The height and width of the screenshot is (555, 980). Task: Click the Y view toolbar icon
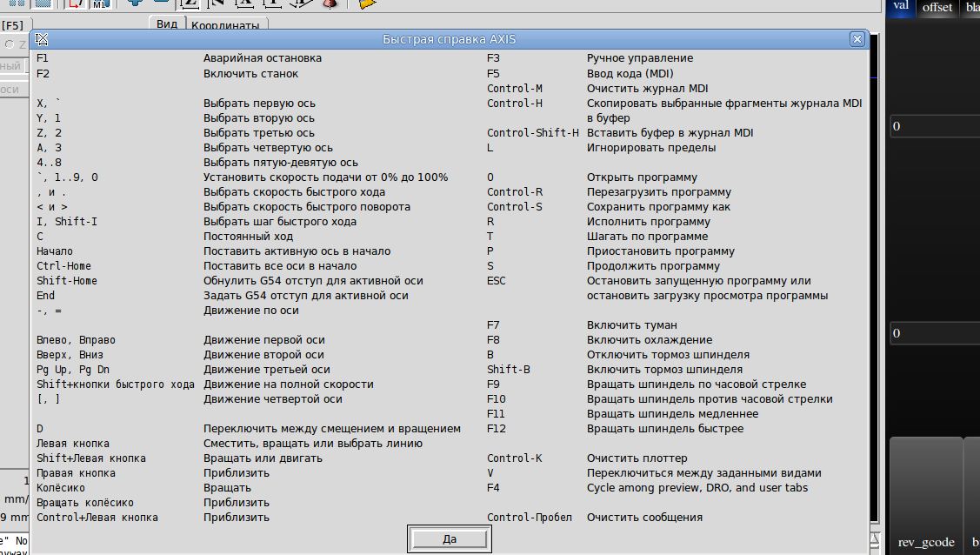click(x=272, y=3)
